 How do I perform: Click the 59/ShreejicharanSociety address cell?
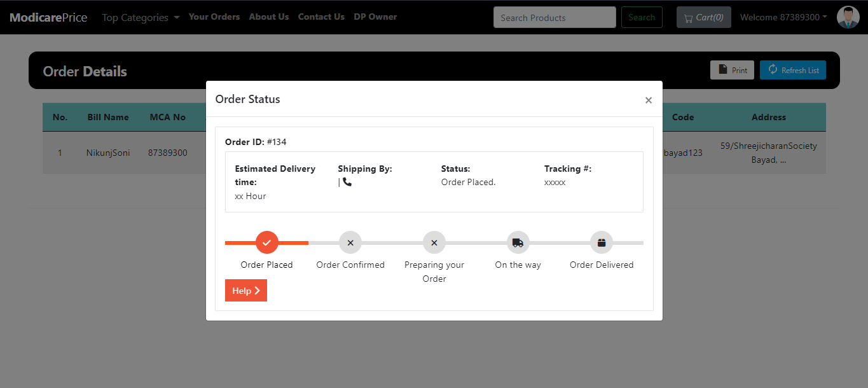[x=769, y=153]
